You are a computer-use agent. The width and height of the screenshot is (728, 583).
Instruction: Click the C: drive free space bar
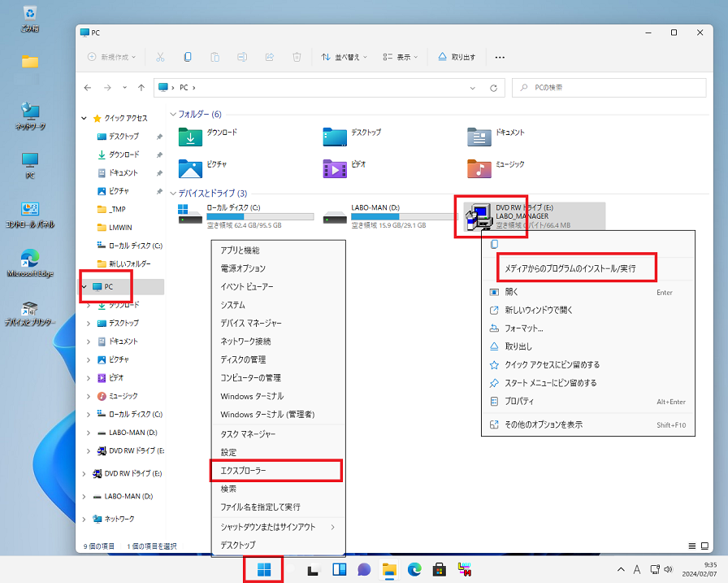click(260, 216)
